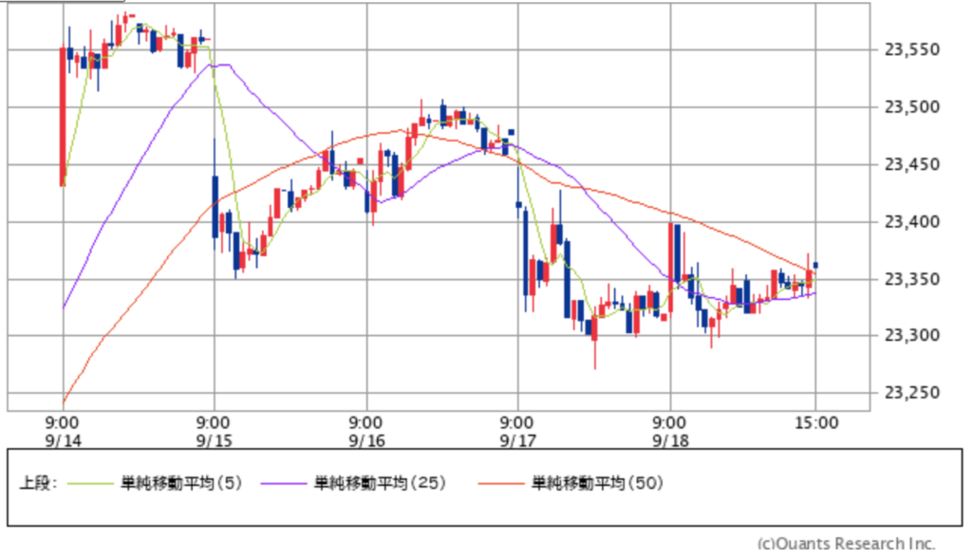The height and width of the screenshot is (560, 972).
Task: Click the 単純移動平均(5) legend label
Action: (x=181, y=483)
